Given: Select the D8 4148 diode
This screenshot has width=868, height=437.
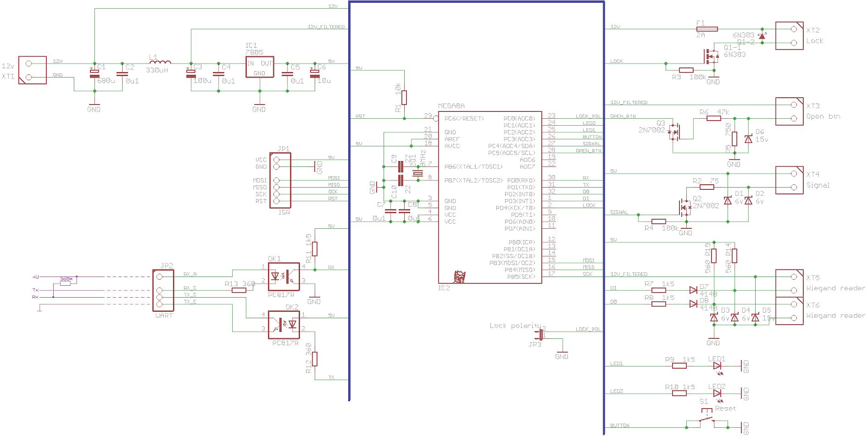Looking at the screenshot, I should pos(693,304).
